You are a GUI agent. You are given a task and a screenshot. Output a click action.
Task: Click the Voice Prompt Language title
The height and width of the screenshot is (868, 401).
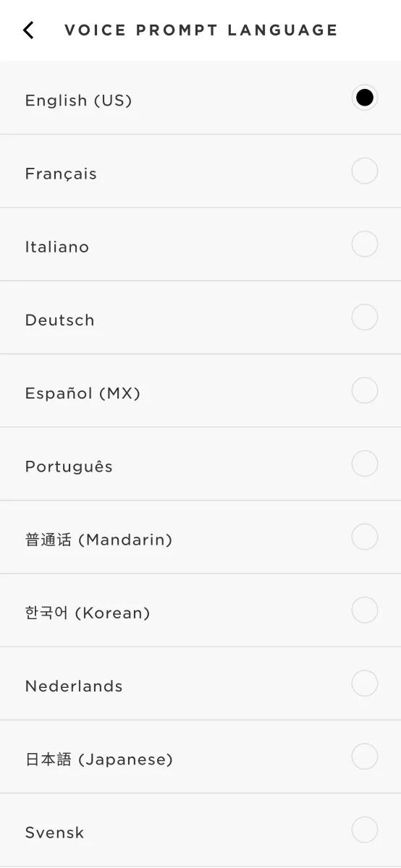[x=201, y=30]
